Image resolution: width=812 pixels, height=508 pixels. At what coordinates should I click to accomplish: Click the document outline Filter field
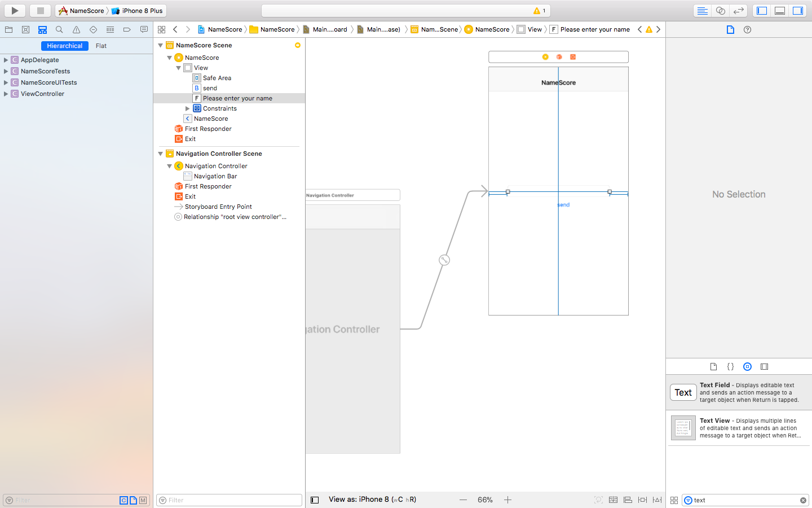click(x=229, y=500)
